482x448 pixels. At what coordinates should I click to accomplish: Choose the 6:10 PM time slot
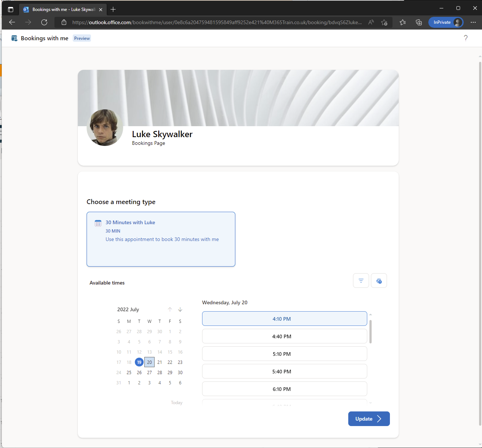coord(284,389)
